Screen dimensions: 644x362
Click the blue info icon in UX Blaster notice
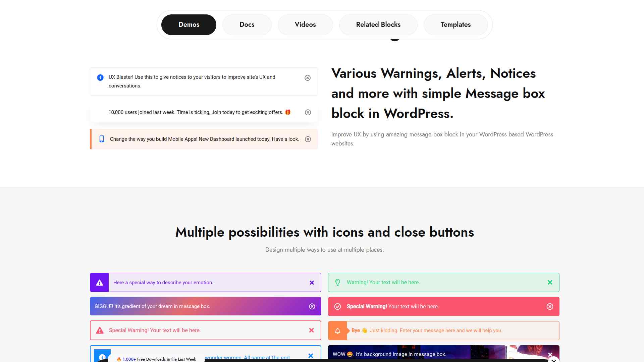(100, 77)
